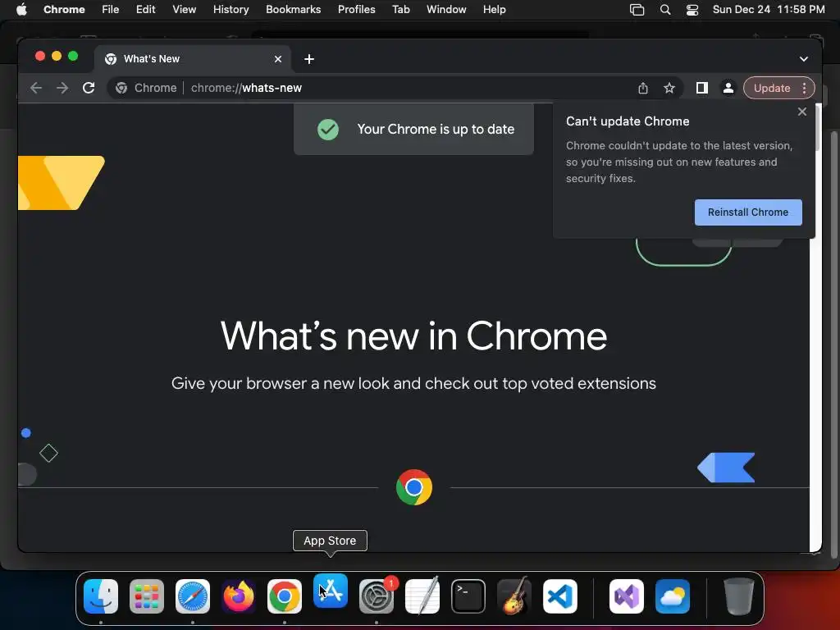Open the cloud weather app in dock
This screenshot has width=840, height=630.
coord(673,596)
